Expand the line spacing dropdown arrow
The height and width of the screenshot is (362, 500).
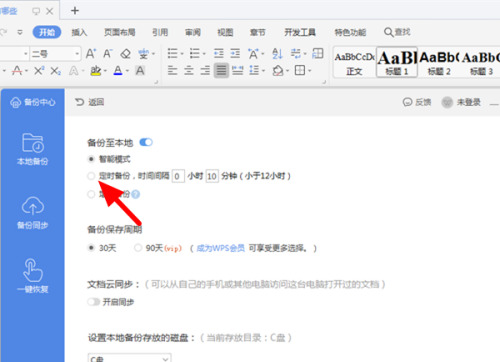[x=264, y=71]
